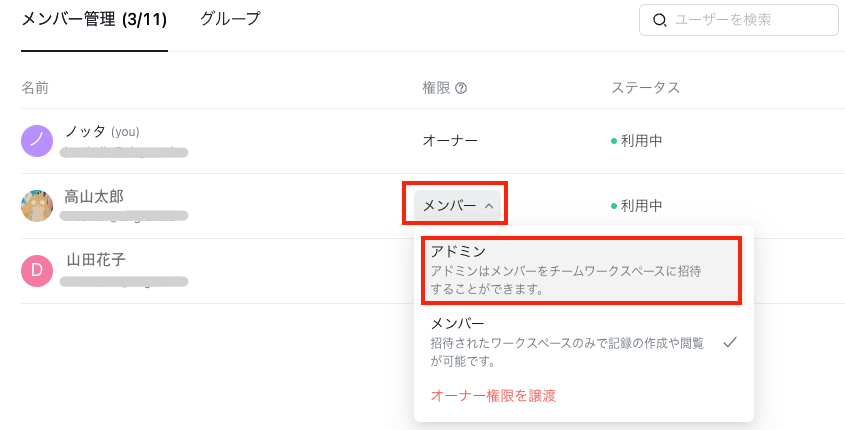Select the メンバー role option
The height and width of the screenshot is (430, 845).
(565, 342)
